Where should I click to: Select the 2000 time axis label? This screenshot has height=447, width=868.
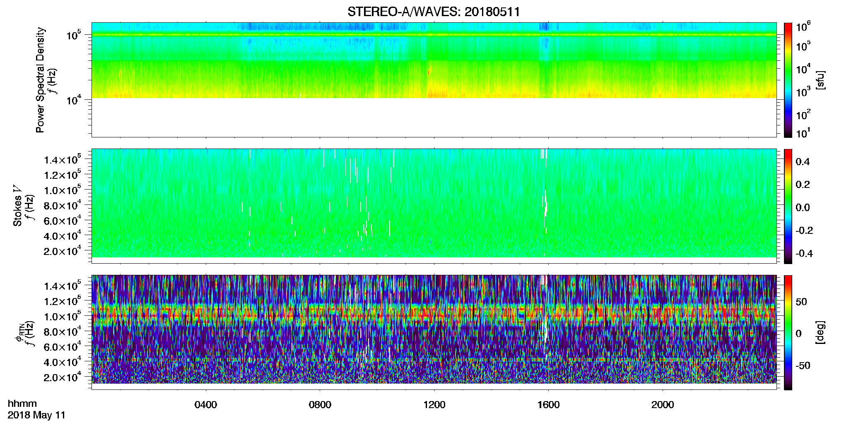(663, 405)
